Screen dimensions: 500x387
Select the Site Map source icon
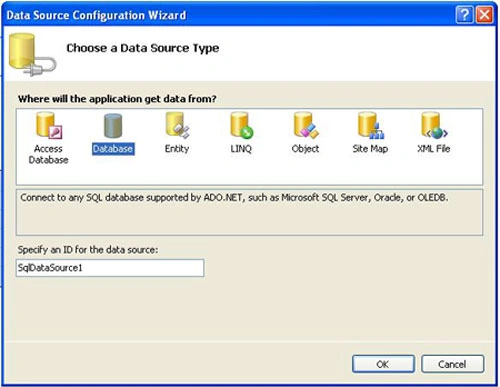tap(371, 125)
